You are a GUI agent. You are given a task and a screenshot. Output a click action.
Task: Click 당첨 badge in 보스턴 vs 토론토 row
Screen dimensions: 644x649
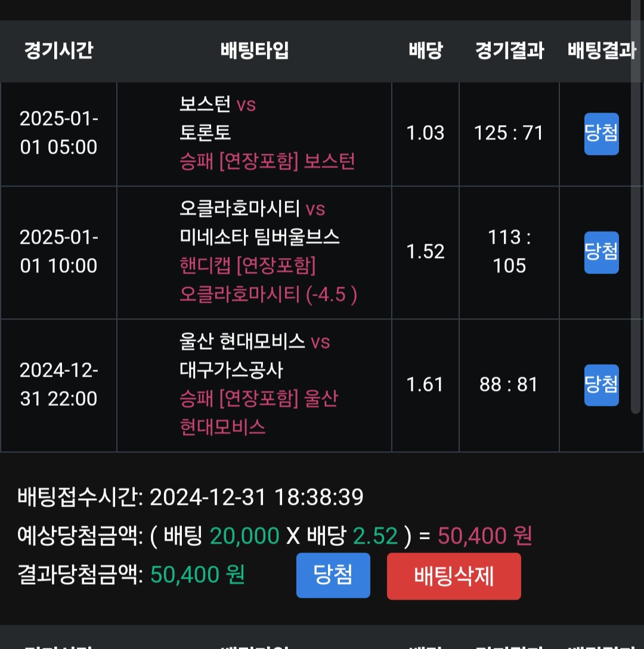click(601, 133)
